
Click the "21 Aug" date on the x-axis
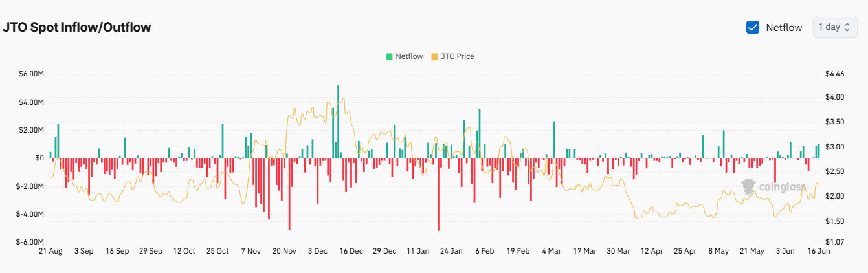coord(50,251)
